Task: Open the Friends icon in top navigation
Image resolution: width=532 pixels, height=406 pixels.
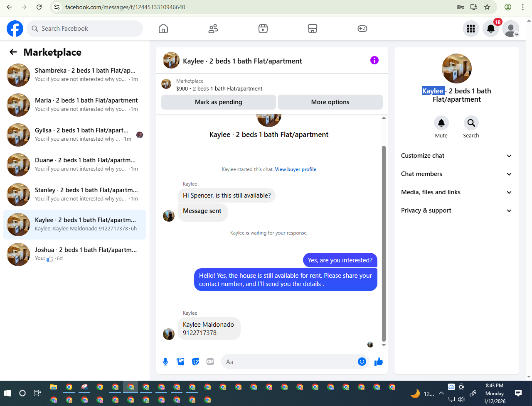Action: pyautogui.click(x=213, y=29)
